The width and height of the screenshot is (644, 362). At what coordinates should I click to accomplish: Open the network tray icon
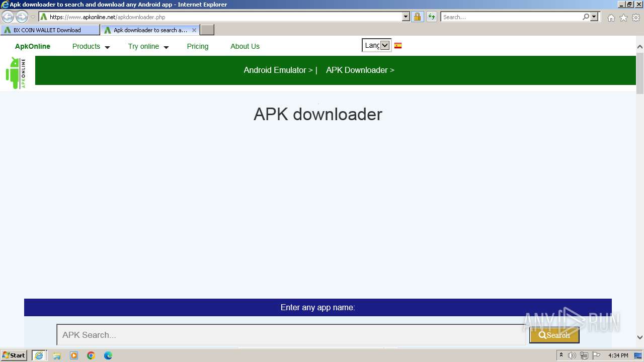click(584, 355)
